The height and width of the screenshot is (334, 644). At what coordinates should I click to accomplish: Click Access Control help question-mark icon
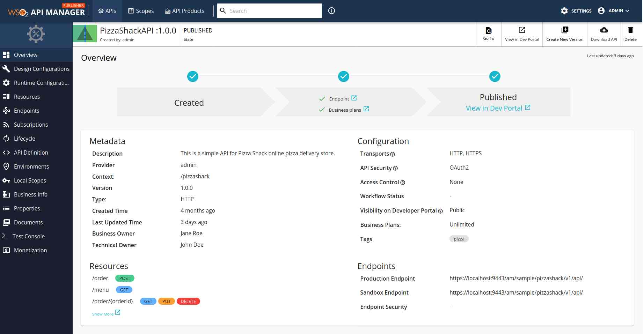pos(403,183)
